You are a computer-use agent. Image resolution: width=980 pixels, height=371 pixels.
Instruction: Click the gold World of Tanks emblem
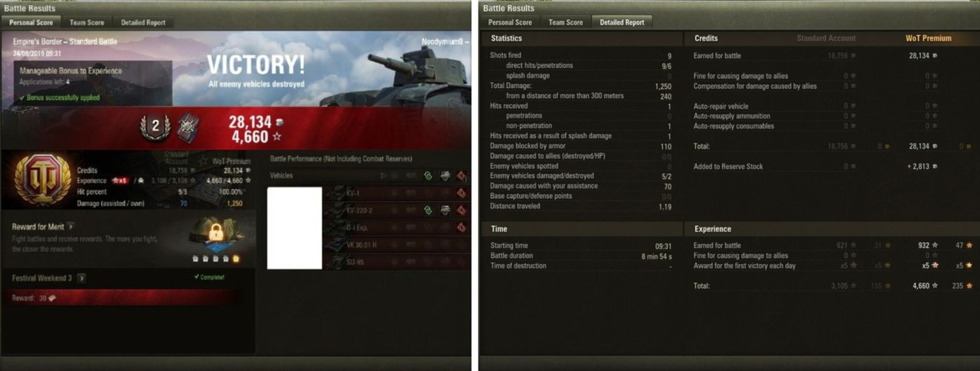44,178
